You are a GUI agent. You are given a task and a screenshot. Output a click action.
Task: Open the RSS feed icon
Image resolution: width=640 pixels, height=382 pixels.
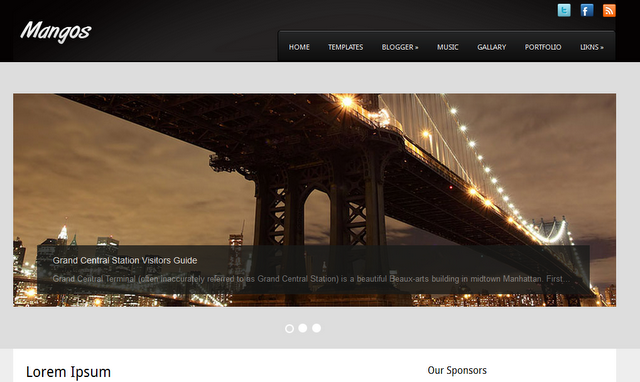point(609,10)
